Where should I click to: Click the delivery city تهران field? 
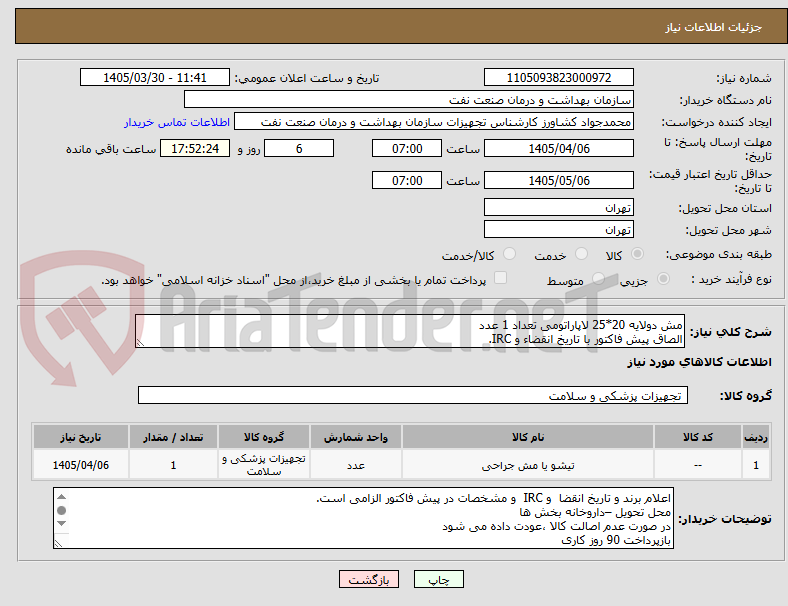pos(558,229)
